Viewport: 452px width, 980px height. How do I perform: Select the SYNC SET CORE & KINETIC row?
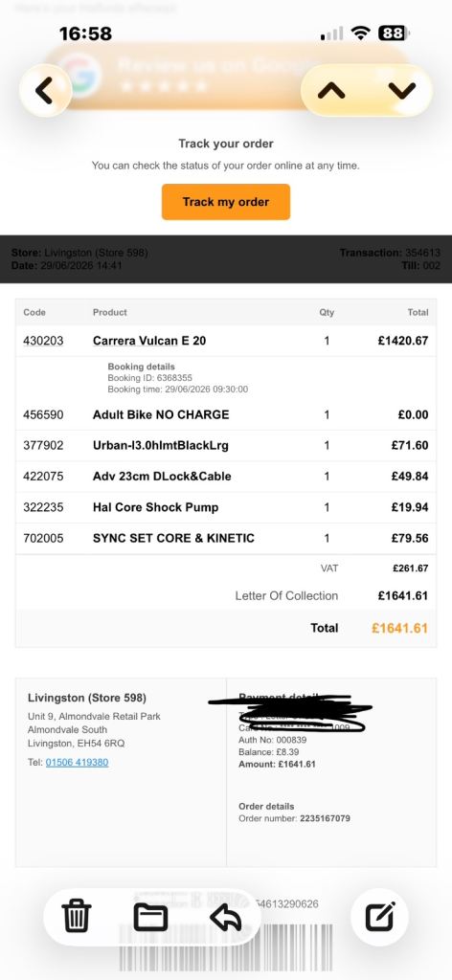point(226,538)
